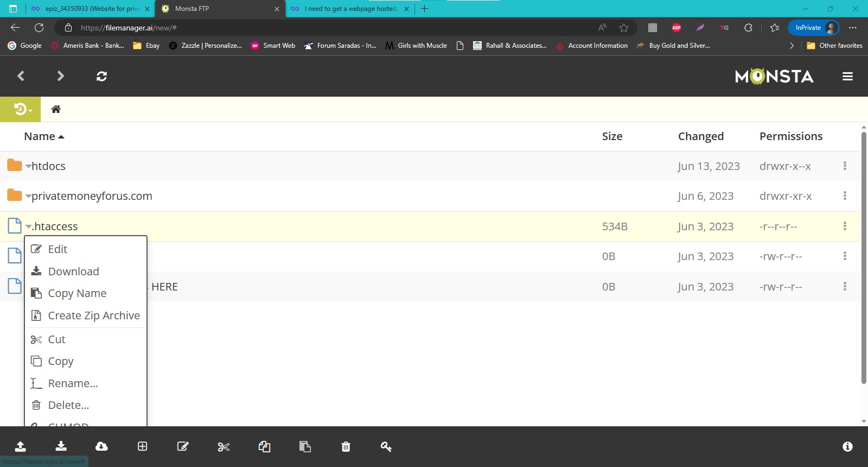
Task: Open the Monsta hamburger menu
Action: [x=847, y=77]
